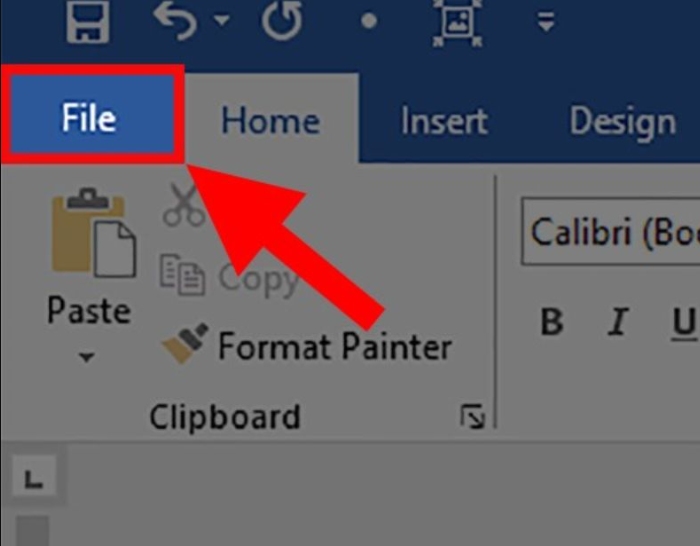
Task: Open the Customize Quick Access Toolbar dropdown
Action: coord(546,21)
